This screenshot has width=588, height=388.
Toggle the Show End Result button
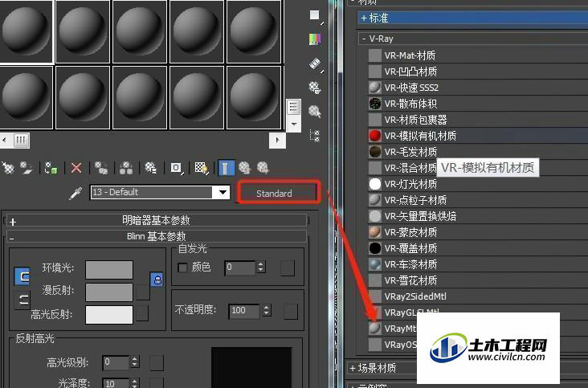(226, 168)
